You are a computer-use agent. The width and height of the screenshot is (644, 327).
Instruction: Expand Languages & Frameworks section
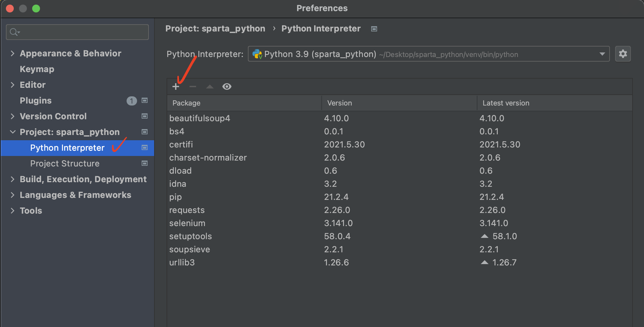[12, 195]
